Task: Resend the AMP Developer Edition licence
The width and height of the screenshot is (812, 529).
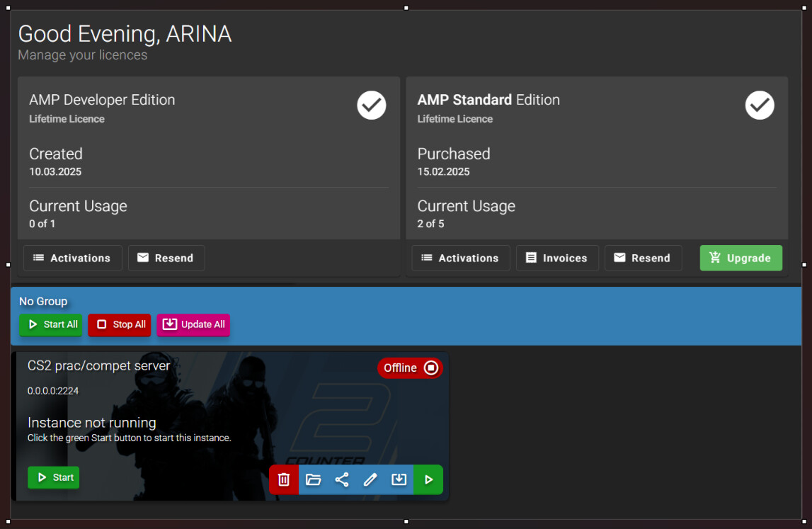Action: pos(166,258)
